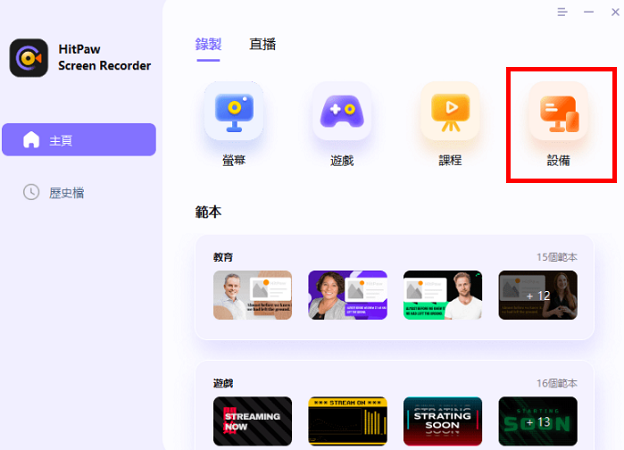The width and height of the screenshot is (624, 450).
Task: Pick the yellow Stream On template
Action: 347,421
